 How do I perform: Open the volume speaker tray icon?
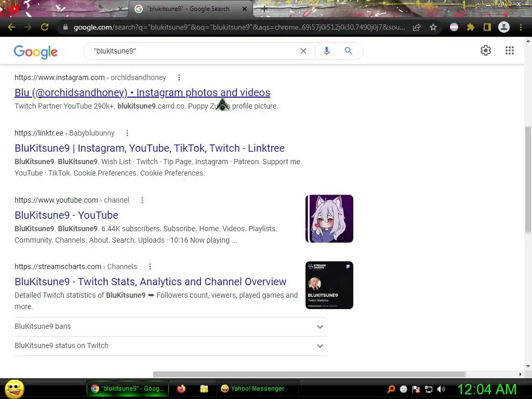[x=441, y=389]
